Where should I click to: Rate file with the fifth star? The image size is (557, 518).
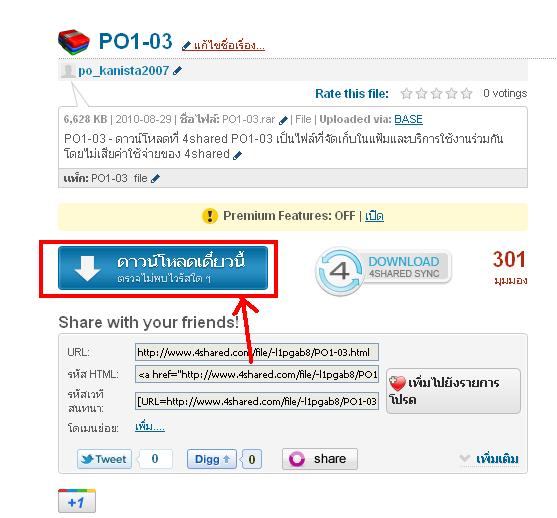click(x=467, y=94)
